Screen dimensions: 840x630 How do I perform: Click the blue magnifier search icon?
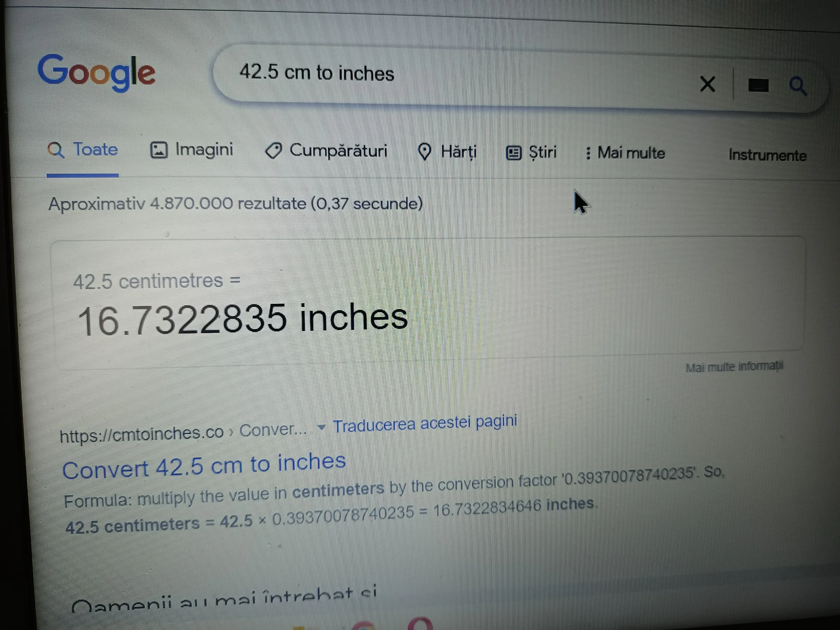[798, 86]
